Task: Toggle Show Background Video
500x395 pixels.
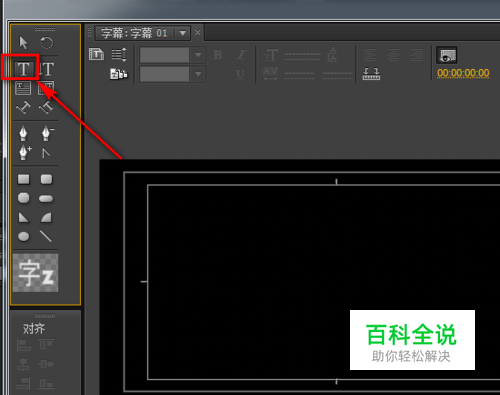Action: (447, 55)
